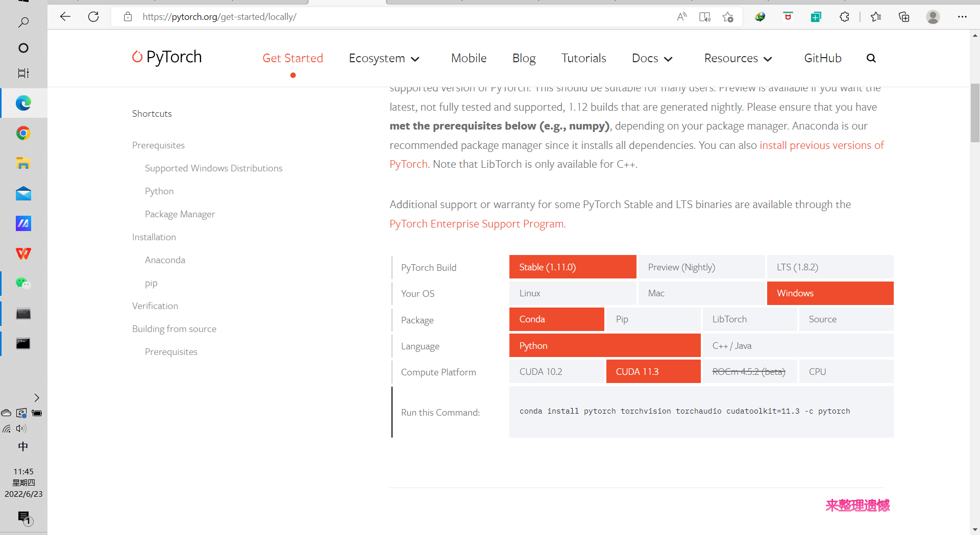Open the red shield extension icon

click(788, 17)
